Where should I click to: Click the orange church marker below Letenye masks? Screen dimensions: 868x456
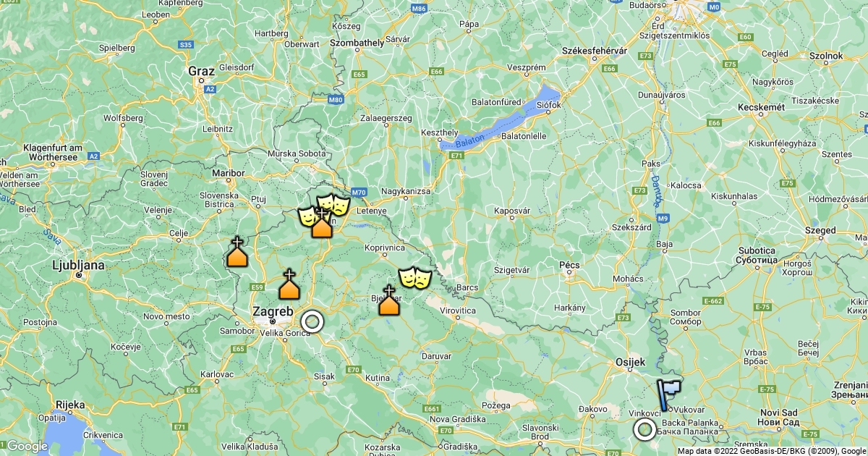[322, 223]
